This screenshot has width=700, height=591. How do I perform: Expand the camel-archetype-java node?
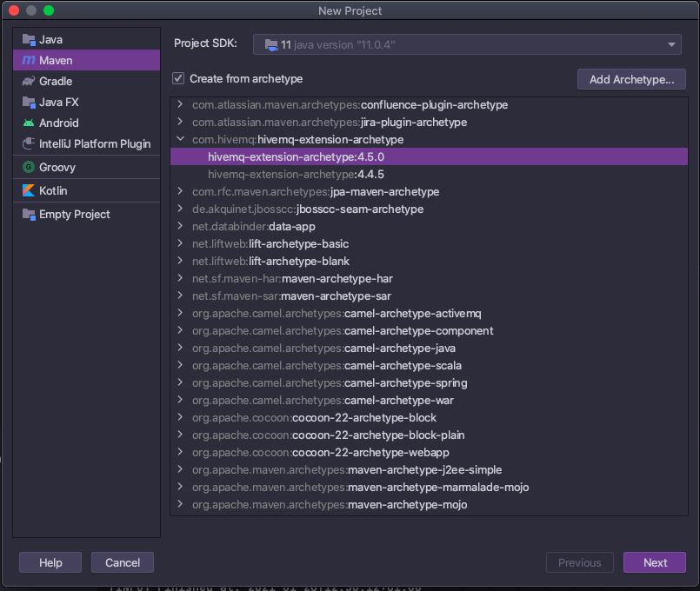180,348
